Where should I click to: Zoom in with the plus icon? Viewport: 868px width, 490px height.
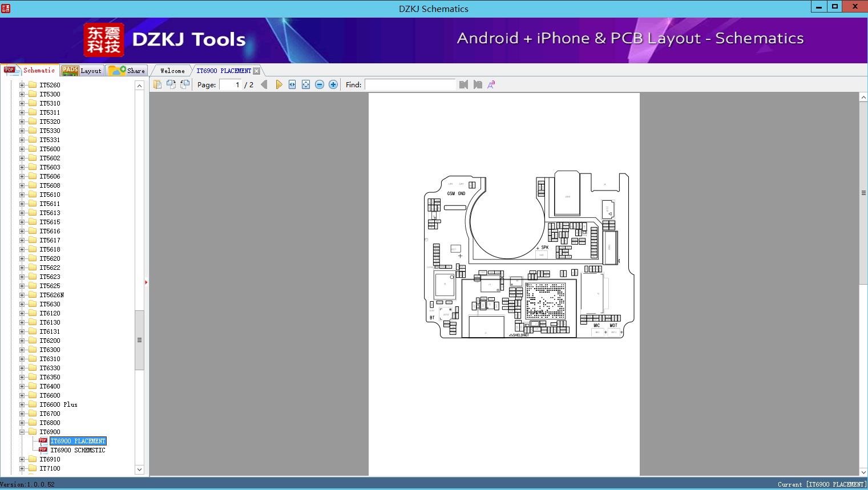click(333, 84)
